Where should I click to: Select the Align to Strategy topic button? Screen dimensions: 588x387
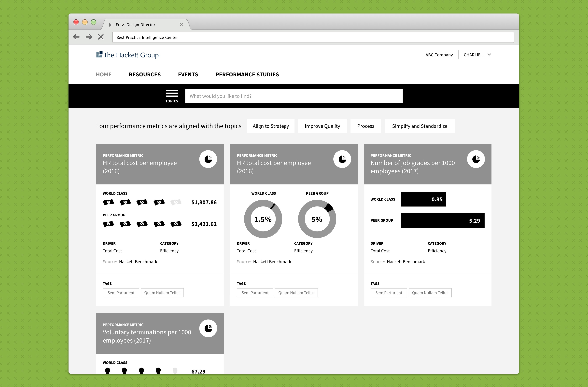(271, 126)
